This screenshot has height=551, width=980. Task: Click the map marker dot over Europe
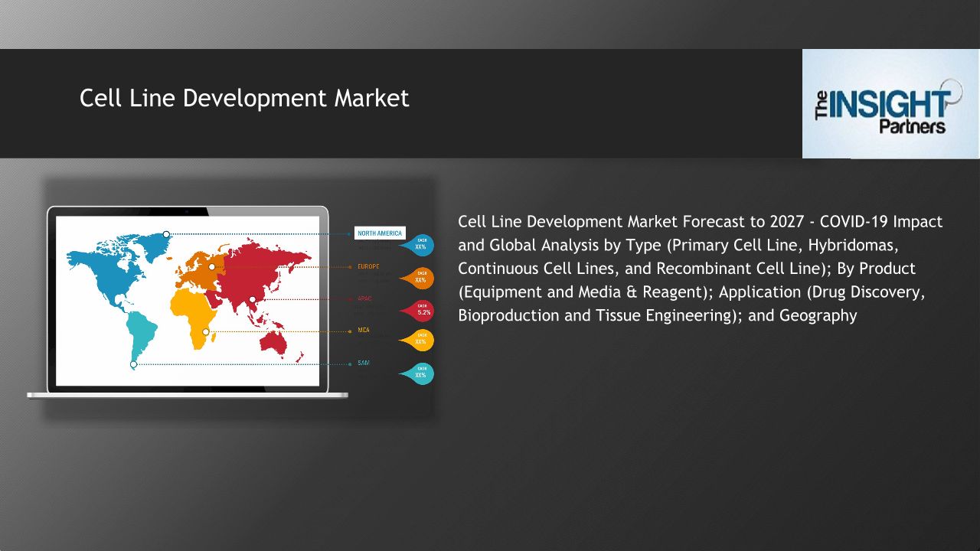[x=212, y=267]
